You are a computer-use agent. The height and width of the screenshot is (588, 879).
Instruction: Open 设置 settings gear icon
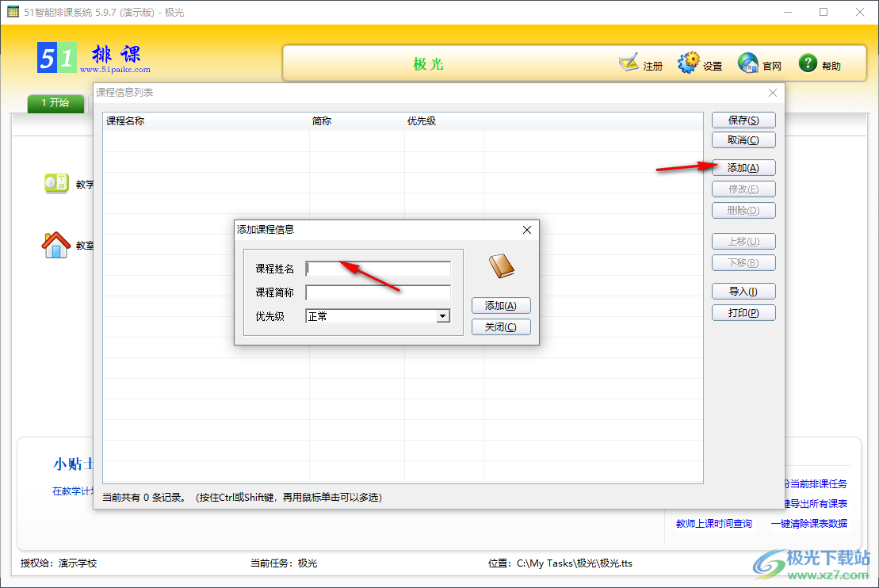click(x=689, y=63)
